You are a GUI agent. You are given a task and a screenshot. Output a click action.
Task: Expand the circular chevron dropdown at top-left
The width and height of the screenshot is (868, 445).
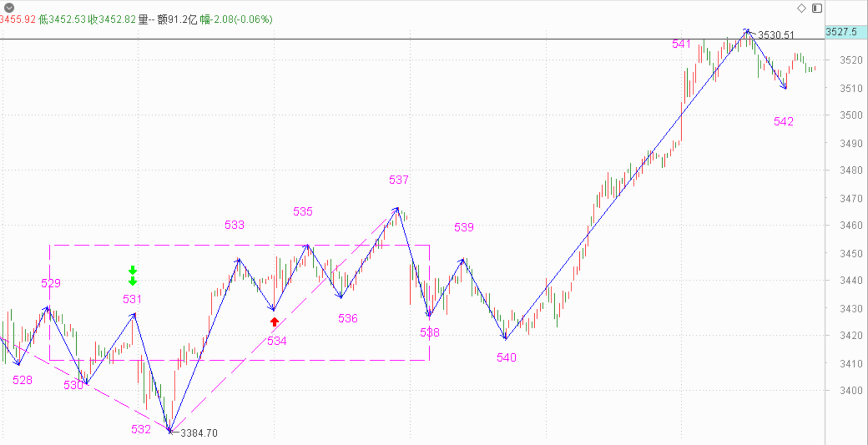coord(9,8)
